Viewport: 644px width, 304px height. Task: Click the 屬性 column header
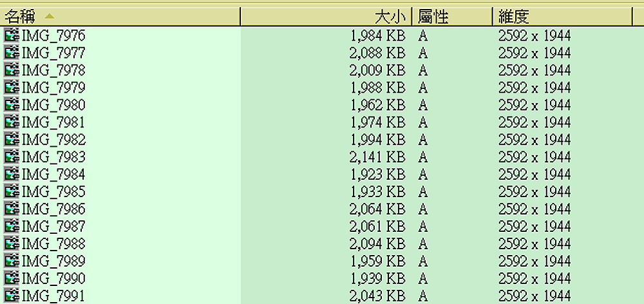pos(453,17)
